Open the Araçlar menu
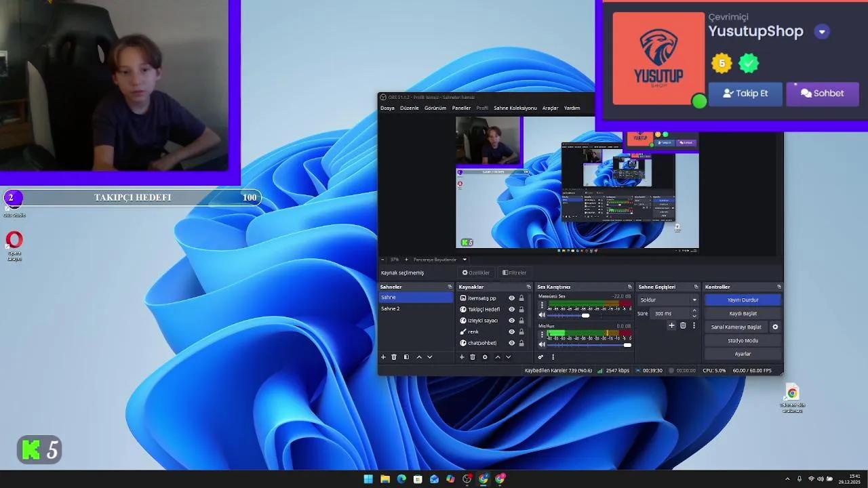The image size is (868, 488). 551,108
